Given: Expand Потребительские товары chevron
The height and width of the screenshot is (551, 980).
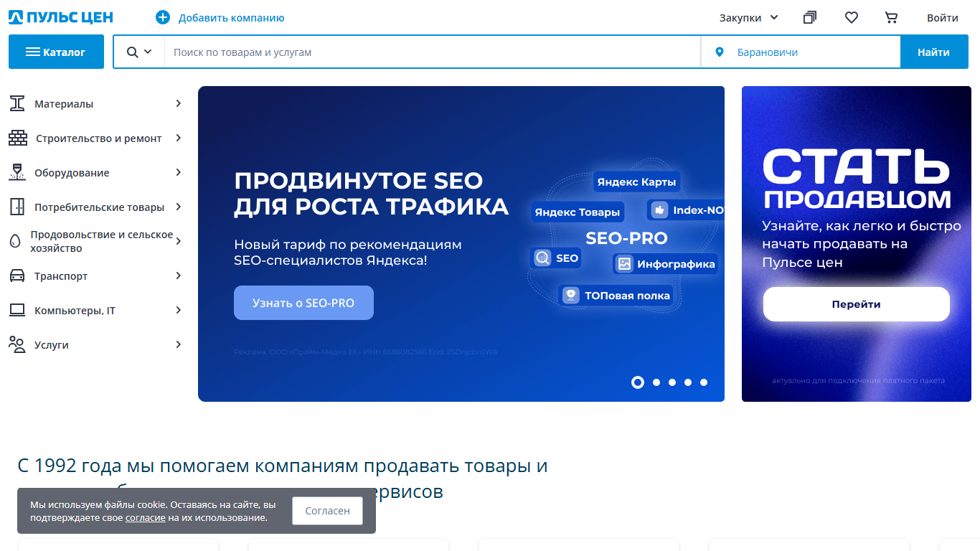Looking at the screenshot, I should click(x=179, y=207).
